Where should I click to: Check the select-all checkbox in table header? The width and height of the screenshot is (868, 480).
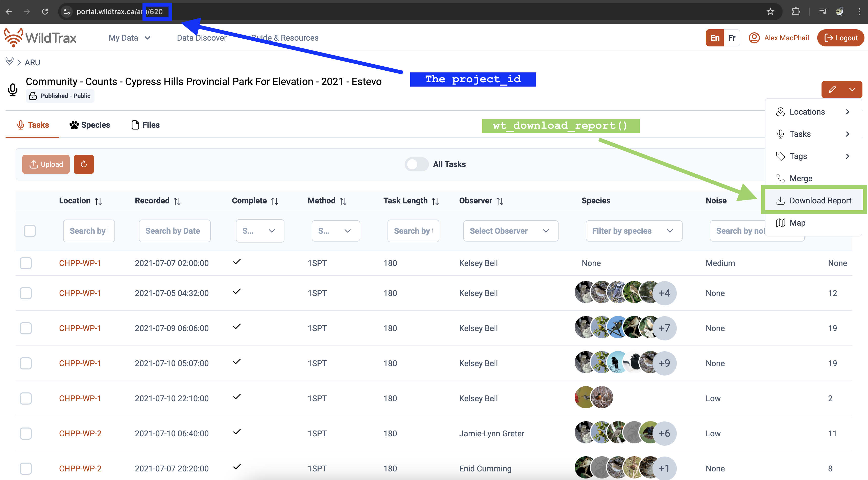tap(30, 231)
